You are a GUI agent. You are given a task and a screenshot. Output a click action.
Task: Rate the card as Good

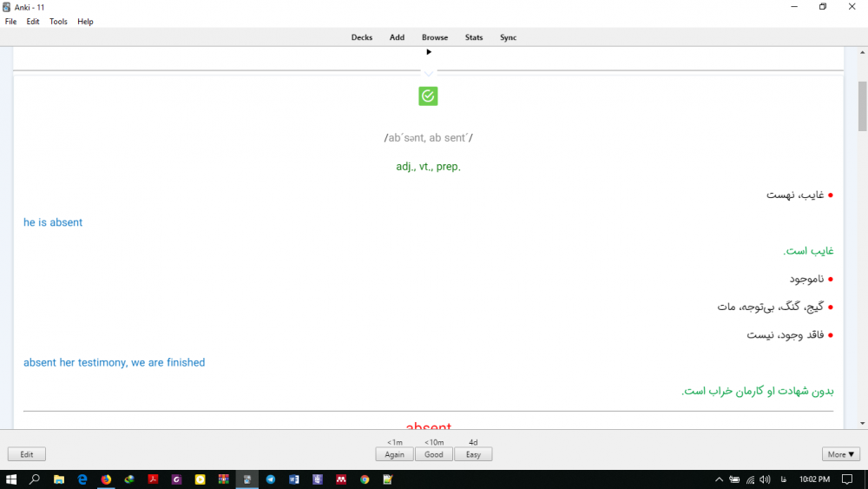click(x=434, y=454)
